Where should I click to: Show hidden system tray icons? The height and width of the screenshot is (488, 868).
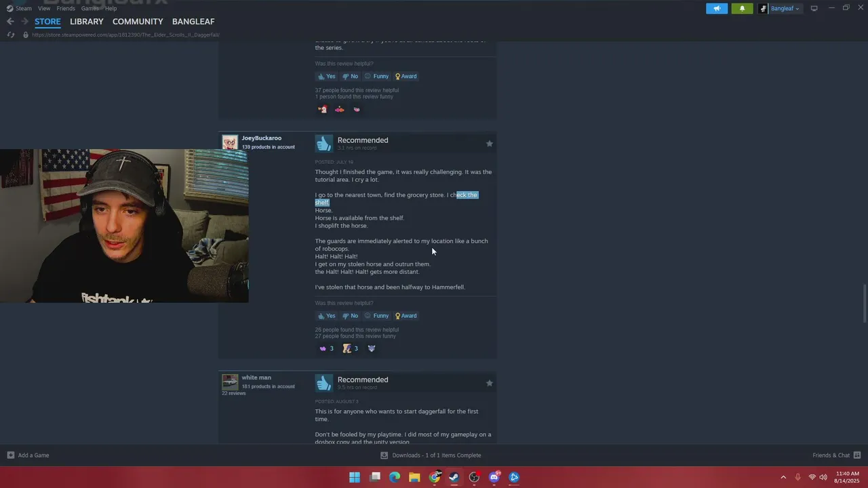(783, 477)
